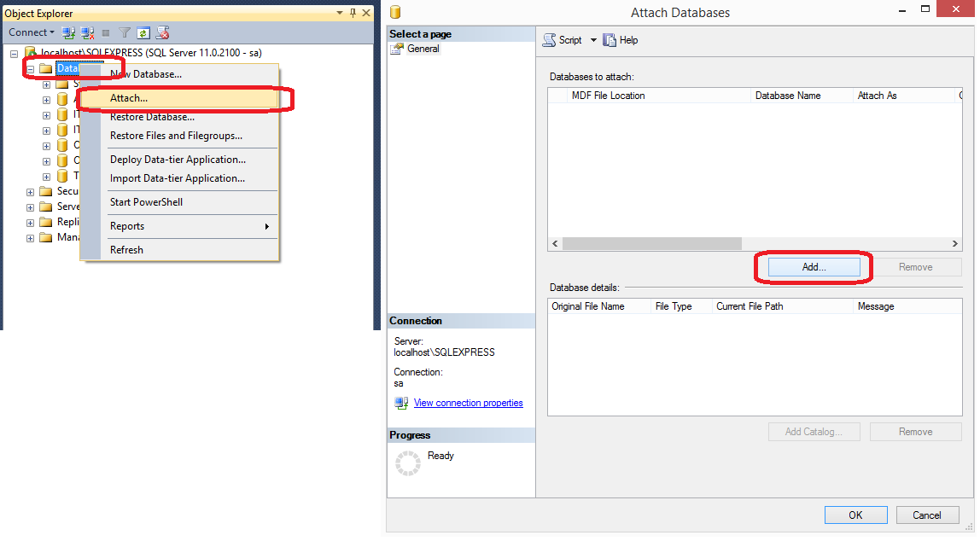The height and width of the screenshot is (541, 980).
Task: Click the Add... button
Action: pyautogui.click(x=814, y=267)
